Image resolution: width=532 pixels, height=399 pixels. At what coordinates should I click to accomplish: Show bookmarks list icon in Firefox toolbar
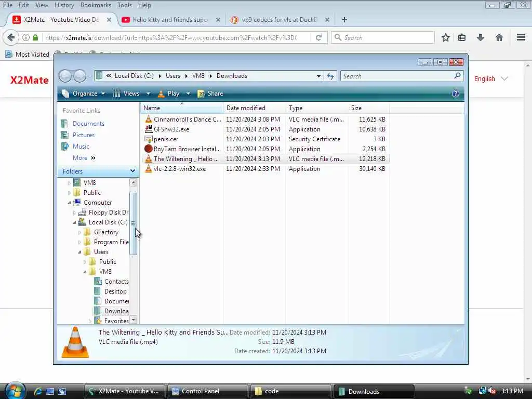(x=462, y=37)
